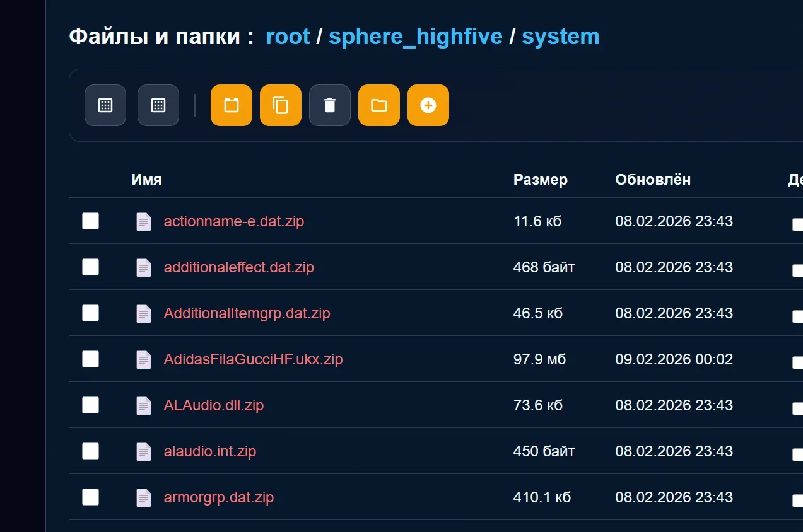Click the orange plus add icon button

coord(428,105)
